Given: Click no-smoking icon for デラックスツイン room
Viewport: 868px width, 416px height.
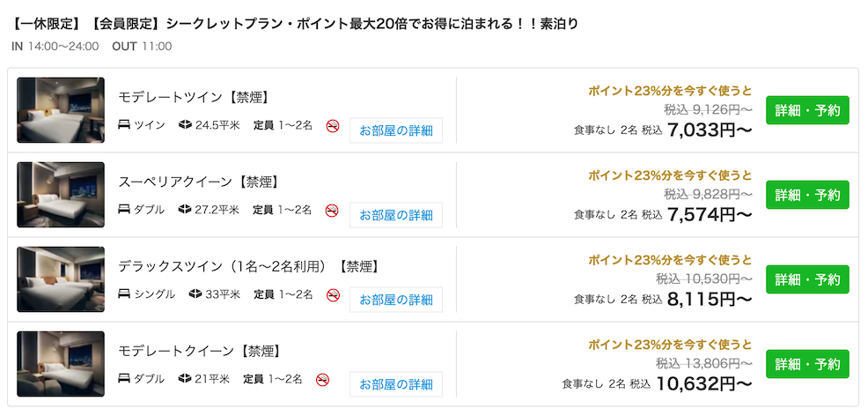Looking at the screenshot, I should coord(333,294).
